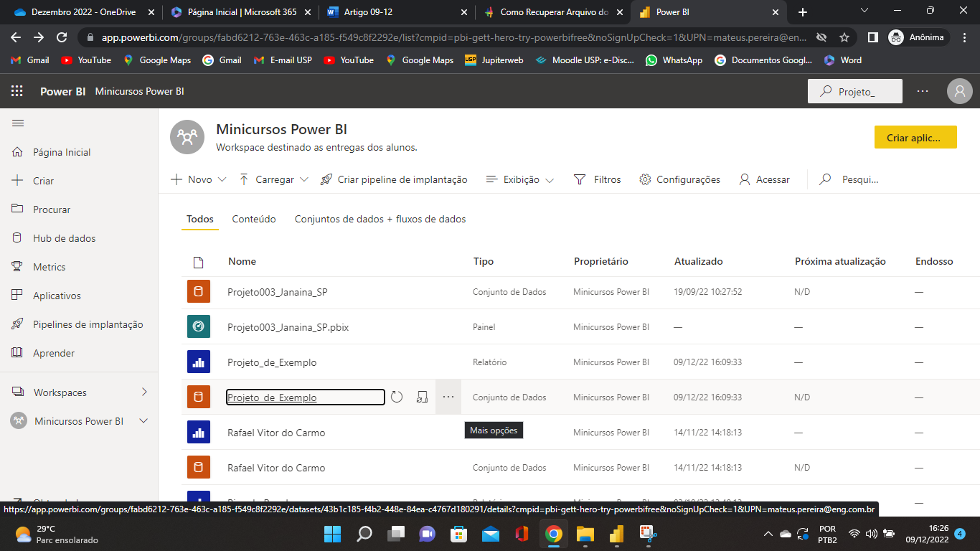Open Filtros in the toolbar

[598, 179]
